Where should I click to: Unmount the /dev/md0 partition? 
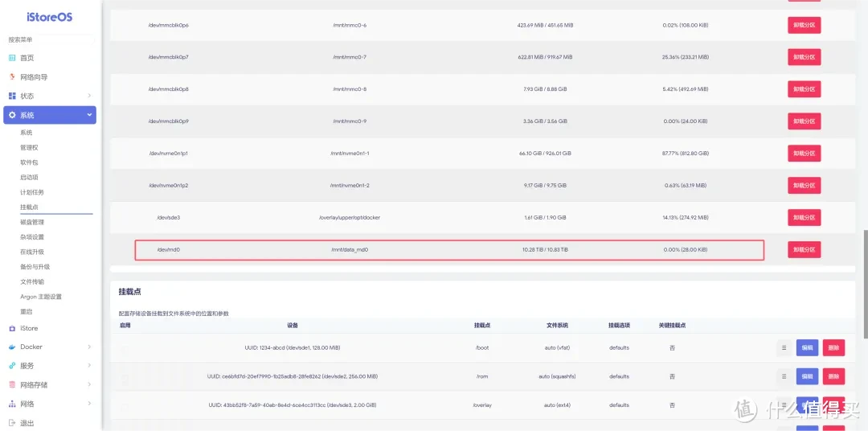pyautogui.click(x=804, y=250)
